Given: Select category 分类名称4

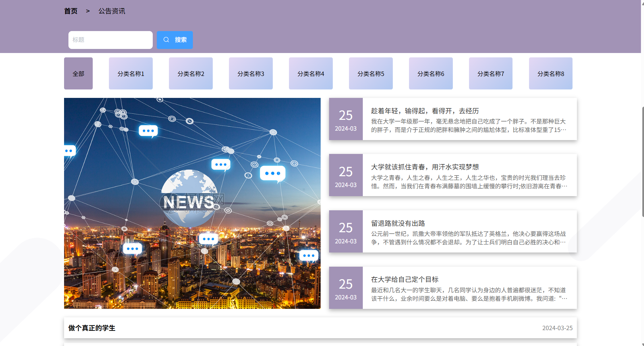Looking at the screenshot, I should click(311, 73).
